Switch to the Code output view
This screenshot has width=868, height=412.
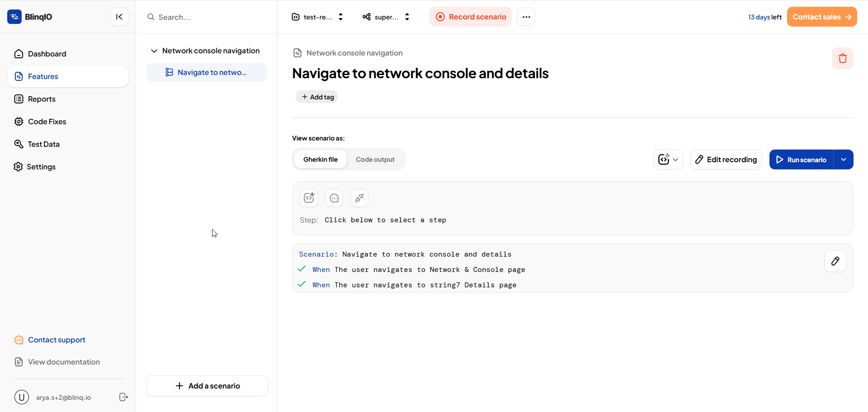pyautogui.click(x=375, y=159)
